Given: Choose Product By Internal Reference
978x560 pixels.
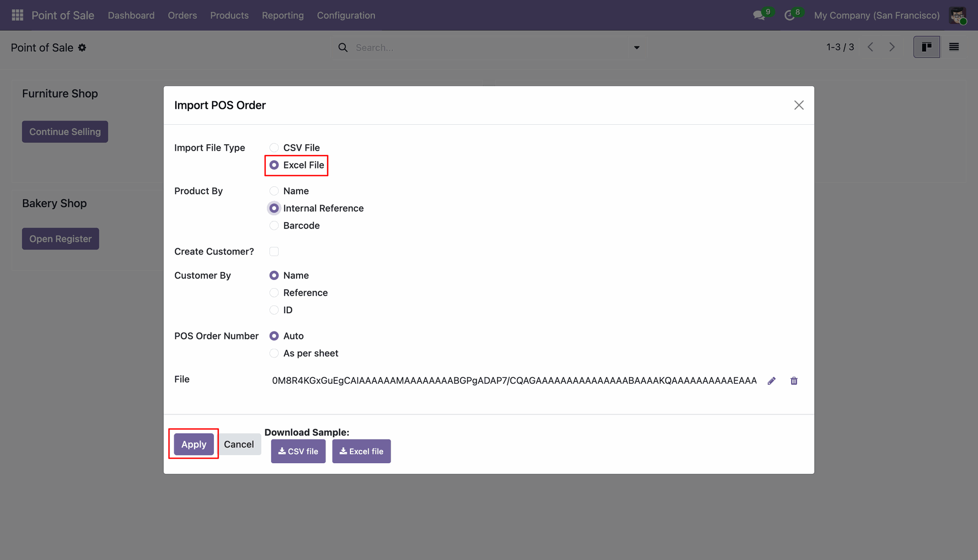Looking at the screenshot, I should [274, 208].
